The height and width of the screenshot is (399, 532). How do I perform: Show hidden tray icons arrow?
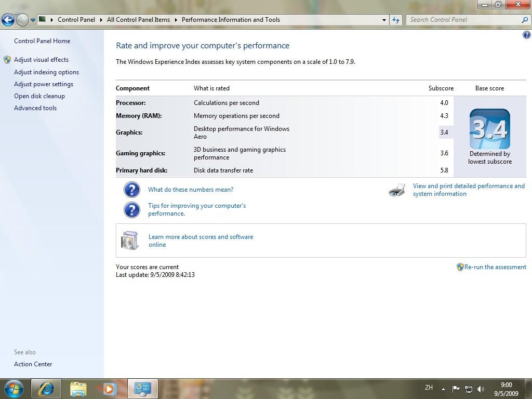point(444,389)
